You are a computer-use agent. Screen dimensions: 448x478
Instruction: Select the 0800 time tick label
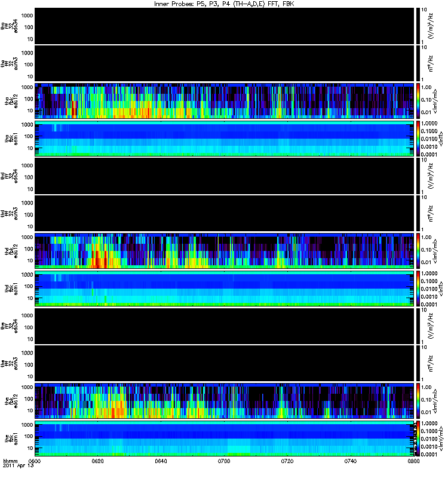tap(413, 461)
